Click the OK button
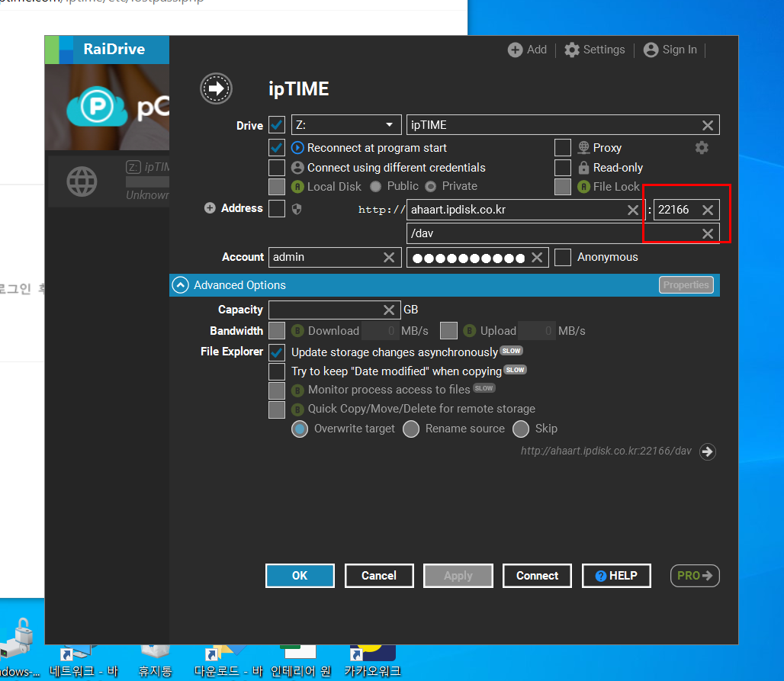Image resolution: width=784 pixels, height=681 pixels. tap(300, 576)
